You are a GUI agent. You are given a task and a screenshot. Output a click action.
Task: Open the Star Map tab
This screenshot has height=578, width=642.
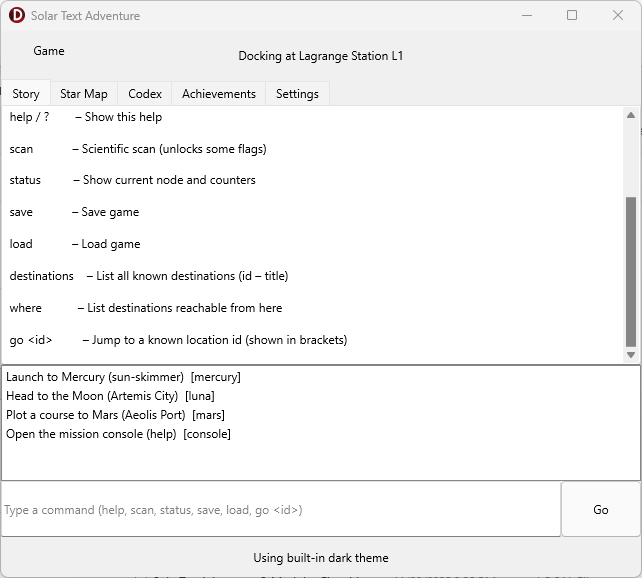tap(84, 94)
